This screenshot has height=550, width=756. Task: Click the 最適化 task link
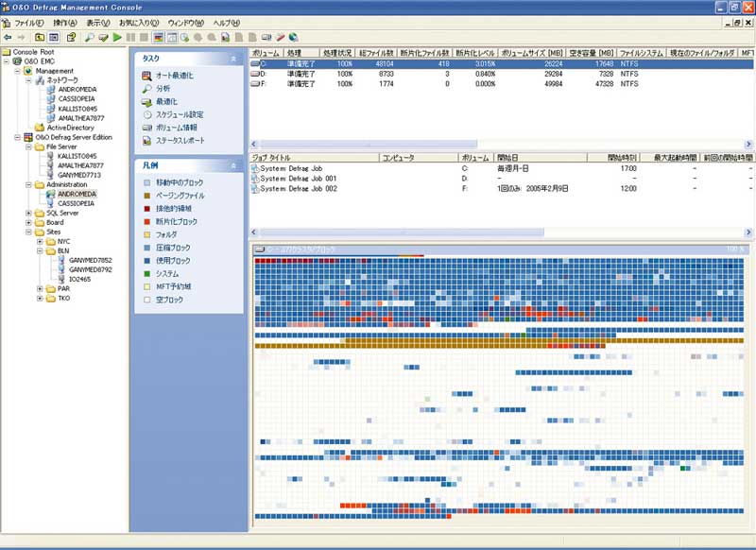(x=167, y=102)
